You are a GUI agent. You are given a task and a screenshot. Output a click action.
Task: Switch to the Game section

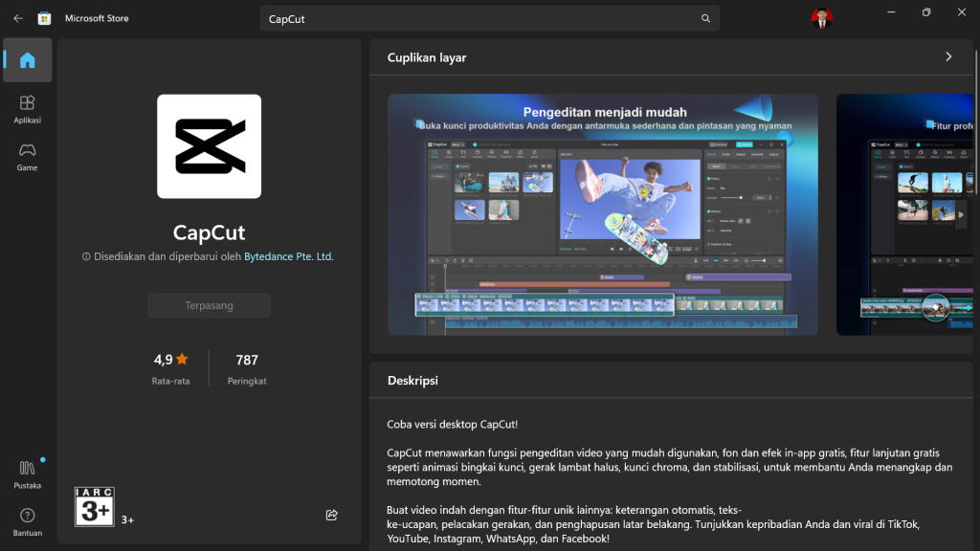[27, 156]
